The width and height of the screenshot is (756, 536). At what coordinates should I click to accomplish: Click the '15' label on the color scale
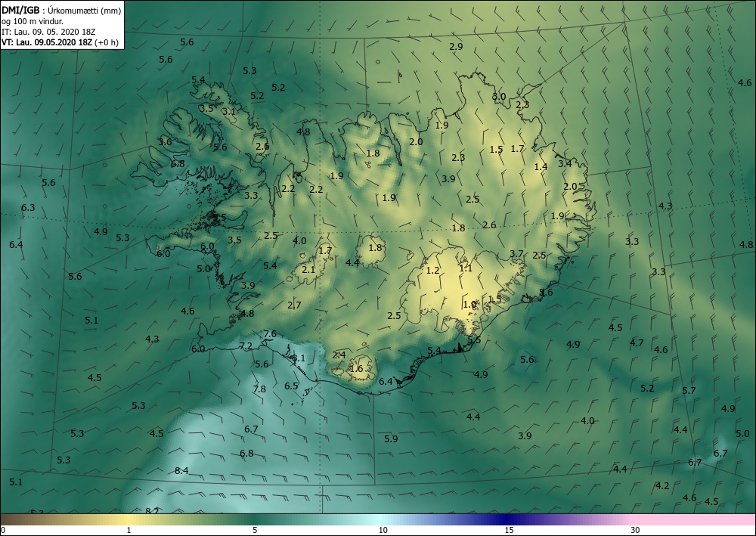[x=509, y=530]
